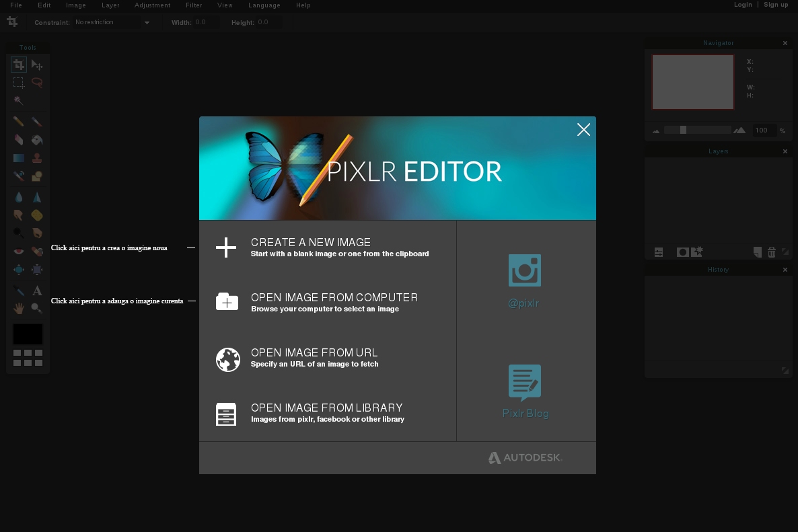Click Navigator zoom in mountain icon
This screenshot has width=798, height=532.
[x=739, y=130]
